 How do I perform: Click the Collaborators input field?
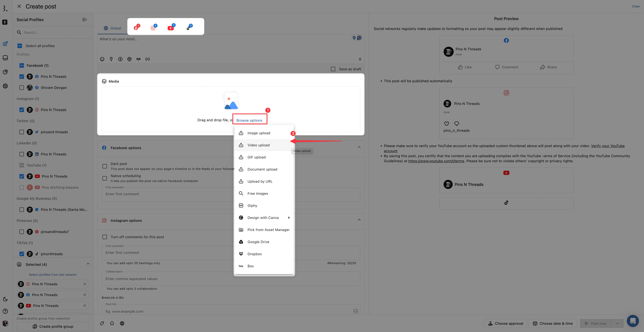click(x=231, y=279)
